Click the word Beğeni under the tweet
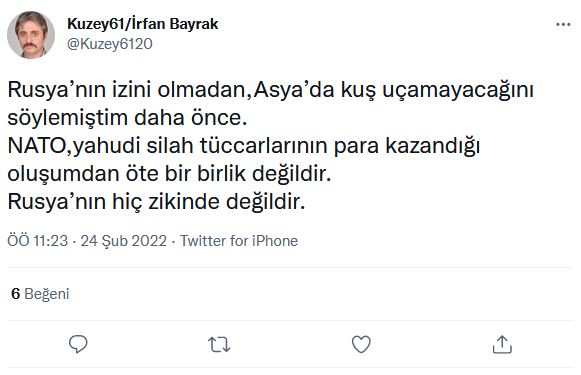The height and width of the screenshot is (375, 581). coord(47,294)
